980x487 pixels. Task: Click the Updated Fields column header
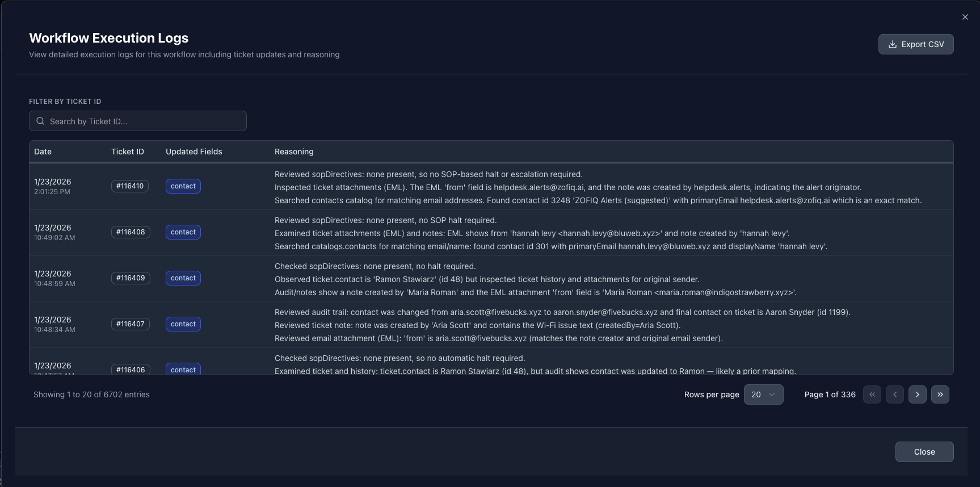[194, 152]
